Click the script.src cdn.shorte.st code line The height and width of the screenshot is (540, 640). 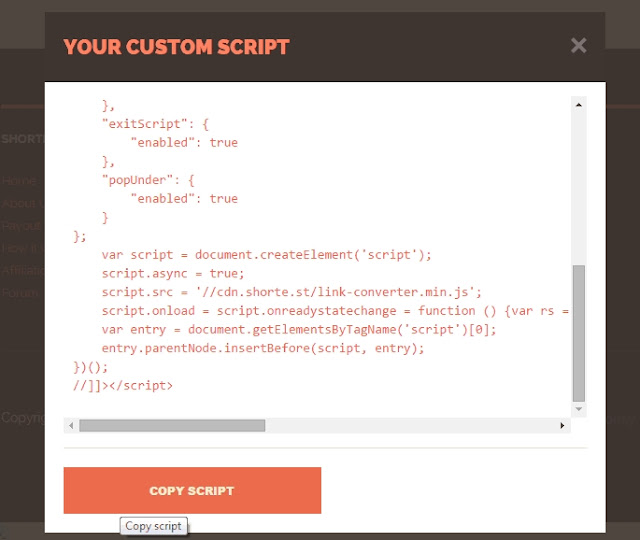(291, 292)
